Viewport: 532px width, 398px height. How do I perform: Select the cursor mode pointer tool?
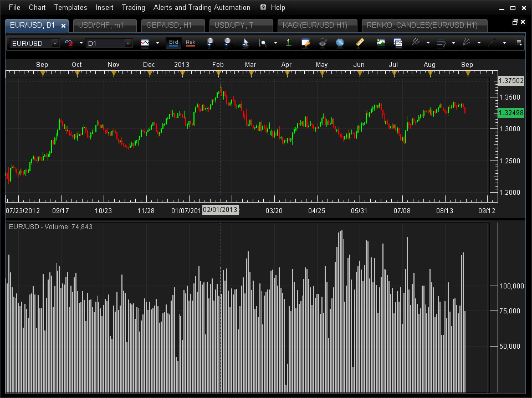pos(245,43)
